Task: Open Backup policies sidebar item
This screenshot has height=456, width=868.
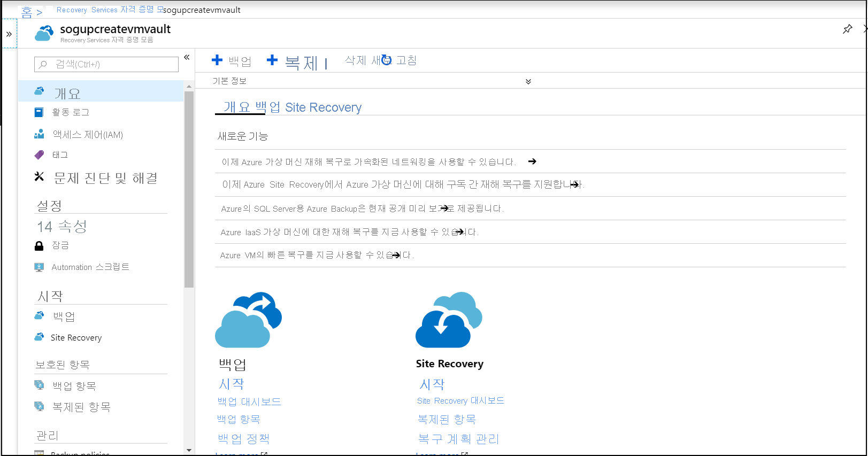Action: click(80, 453)
